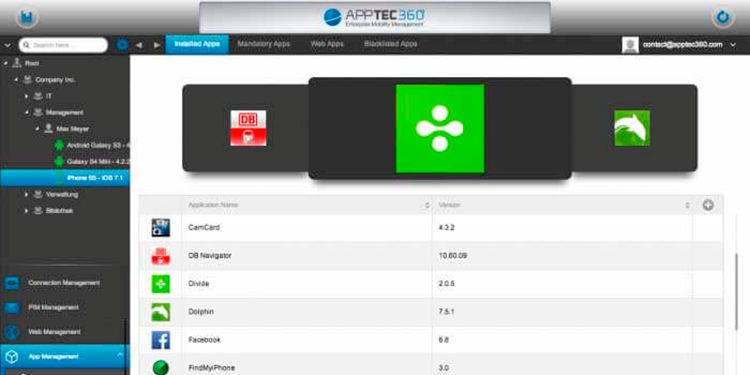Viewport: 750px width, 375px height.
Task: Collapse the Company Inc. node
Action: (16, 80)
